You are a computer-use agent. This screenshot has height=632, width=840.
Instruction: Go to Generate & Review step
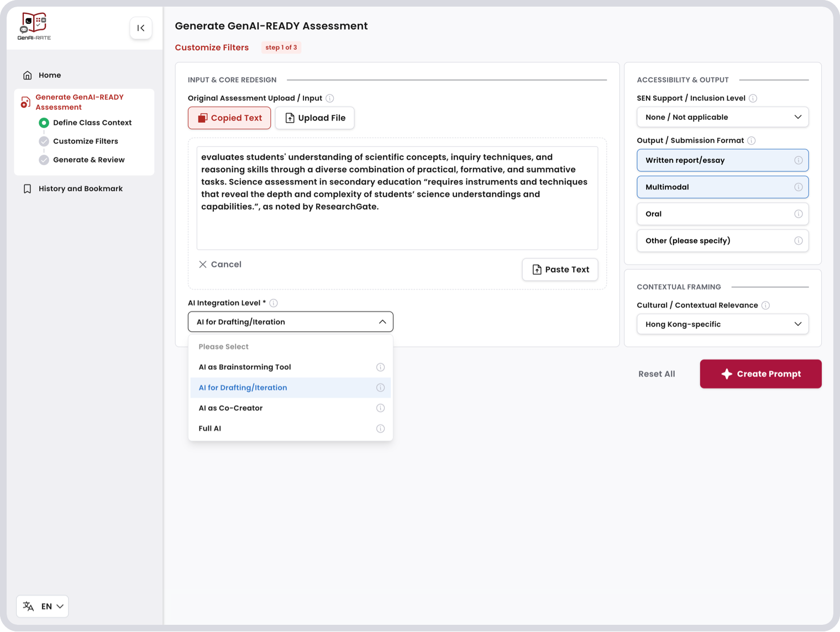point(89,160)
